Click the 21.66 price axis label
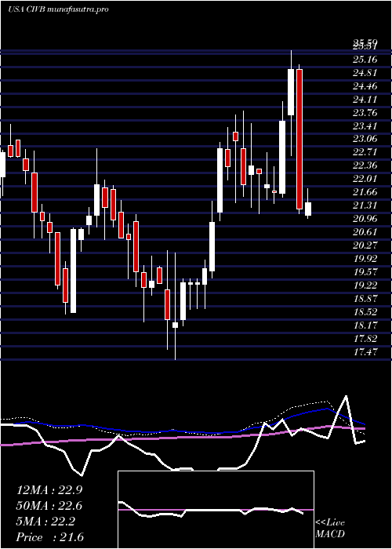 click(x=365, y=192)
